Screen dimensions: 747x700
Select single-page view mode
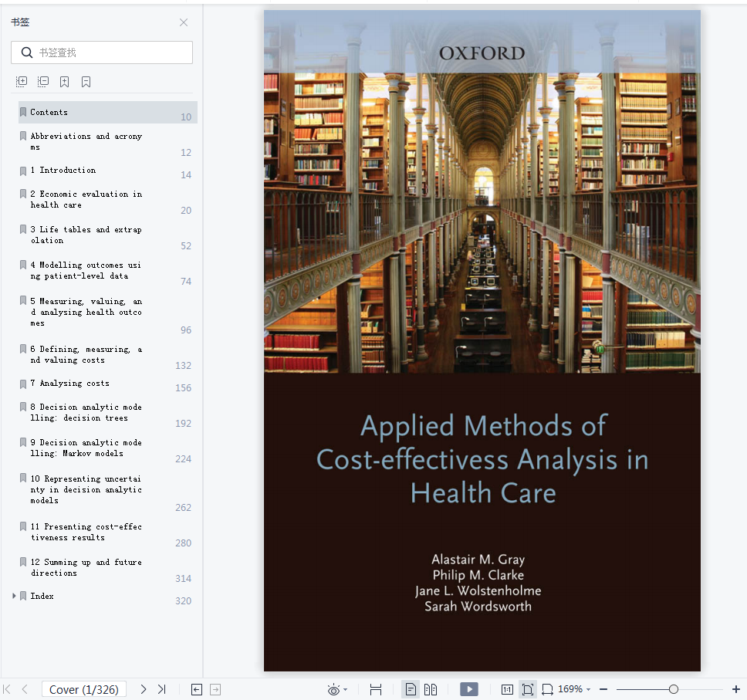click(411, 689)
